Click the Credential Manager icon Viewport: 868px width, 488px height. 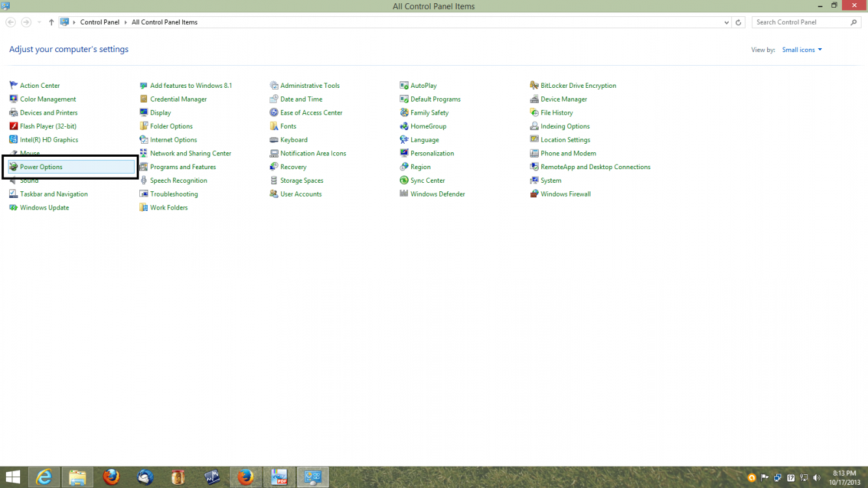pyautogui.click(x=144, y=99)
